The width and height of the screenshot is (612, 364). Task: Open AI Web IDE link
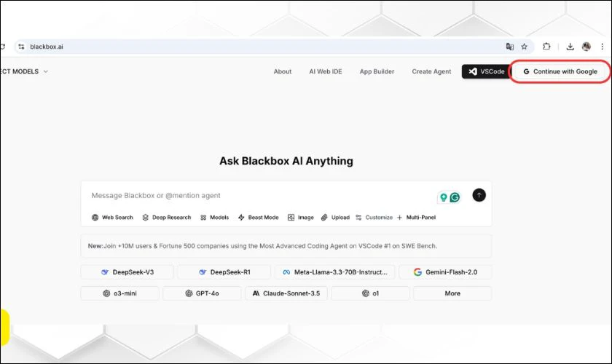326,71
